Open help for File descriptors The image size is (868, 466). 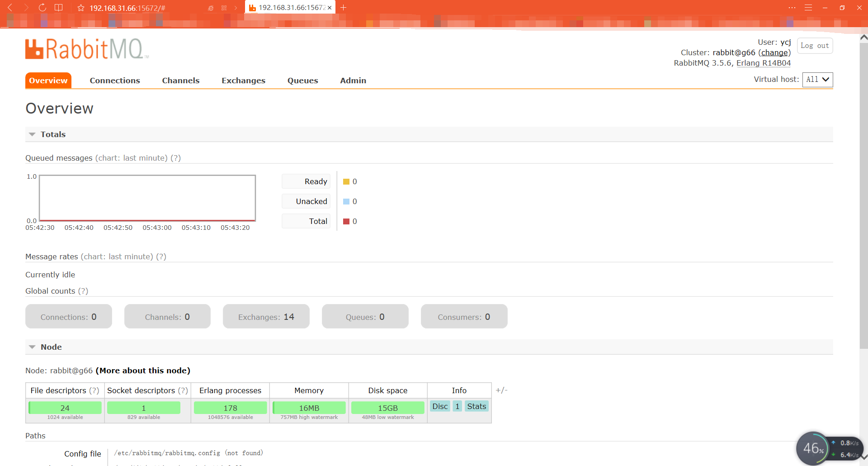(x=94, y=390)
